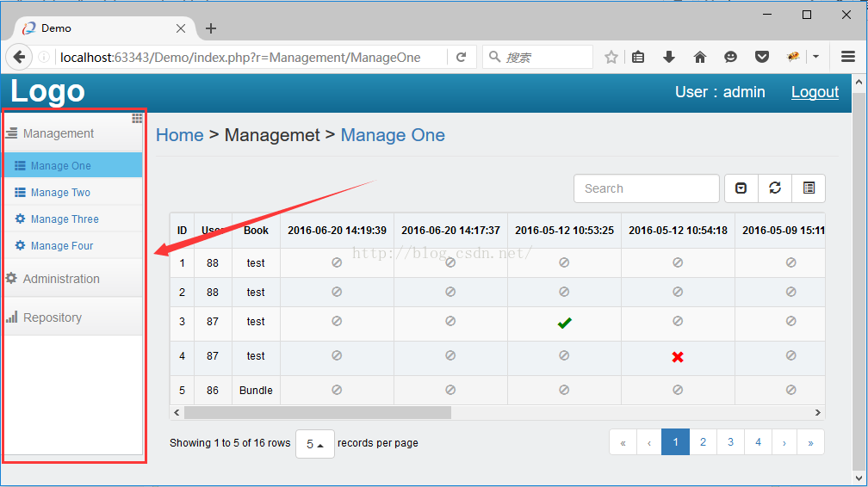Select Manage One in sidebar
The image size is (868, 487).
(73, 165)
